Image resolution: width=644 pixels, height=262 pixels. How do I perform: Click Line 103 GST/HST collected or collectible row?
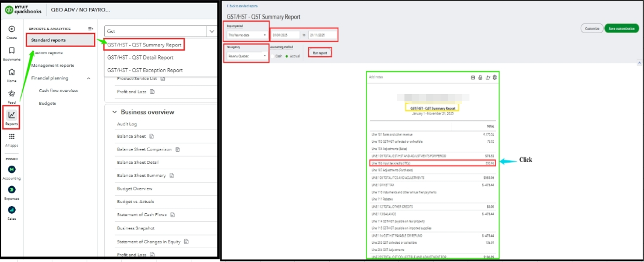433,142
